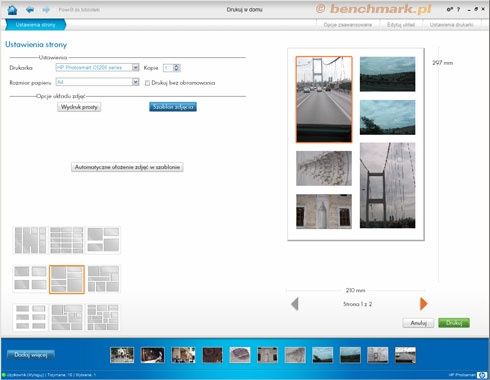Switch to Edytuj układ tab
The width and height of the screenshot is (490, 380).
pyautogui.click(x=401, y=25)
